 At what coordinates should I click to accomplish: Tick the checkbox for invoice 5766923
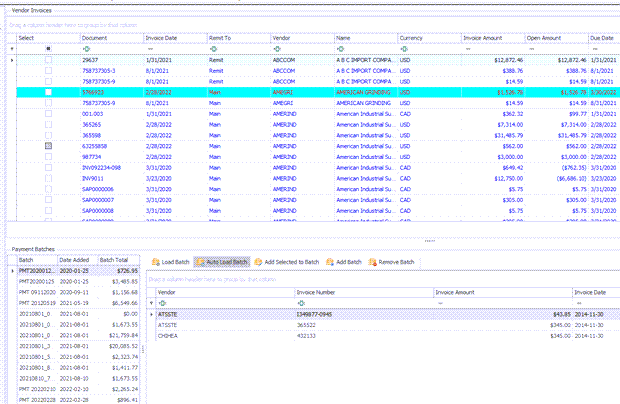coord(48,92)
